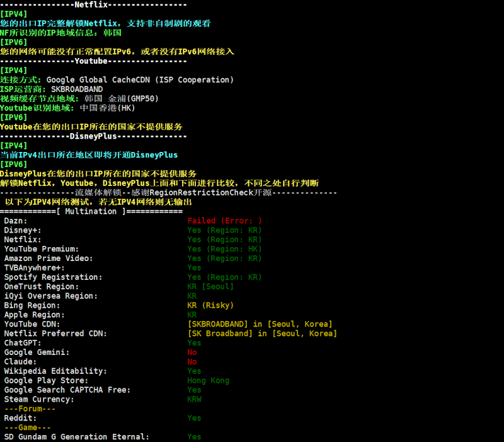Image resolution: width=504 pixels, height=442 pixels.
Task: Select the Spotify Registration result value
Action: [225, 277]
